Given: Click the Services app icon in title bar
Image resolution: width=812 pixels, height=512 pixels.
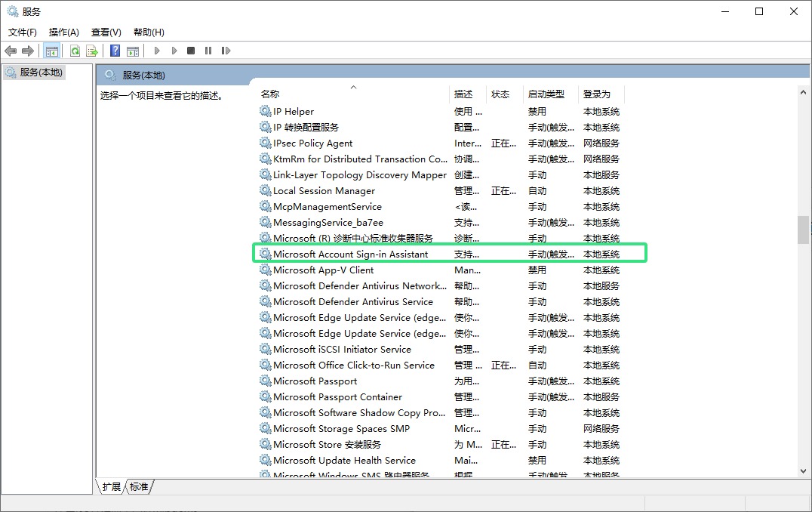Looking at the screenshot, I should point(12,11).
